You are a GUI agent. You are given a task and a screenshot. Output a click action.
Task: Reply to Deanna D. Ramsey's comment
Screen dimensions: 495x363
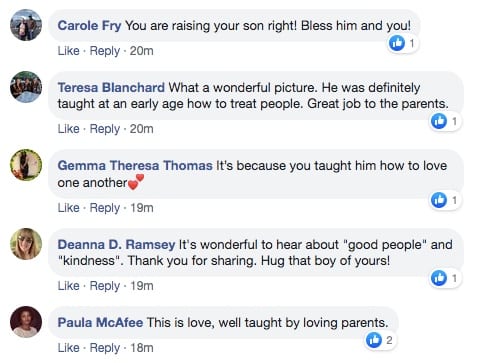[x=105, y=286]
